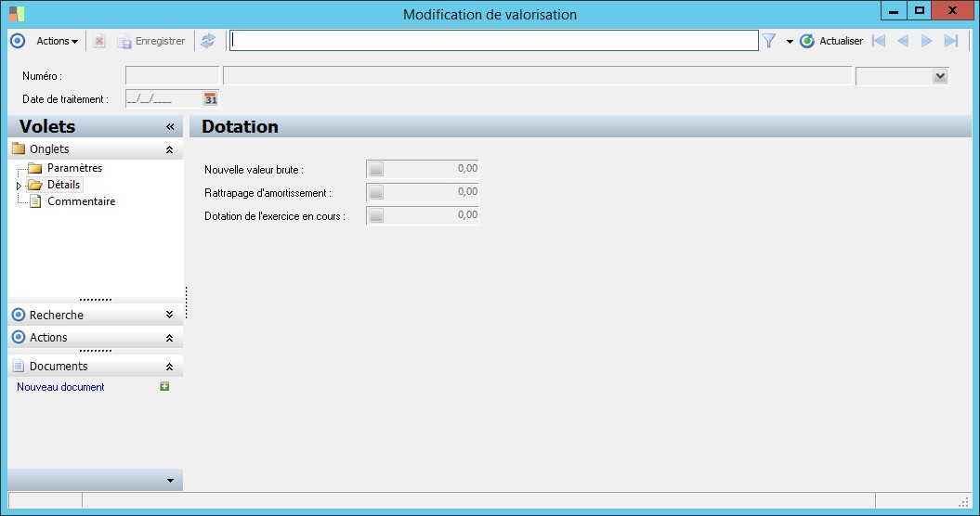Click the window resize grip in the status bar
Viewport: 980px width, 516px height.
tap(964, 502)
